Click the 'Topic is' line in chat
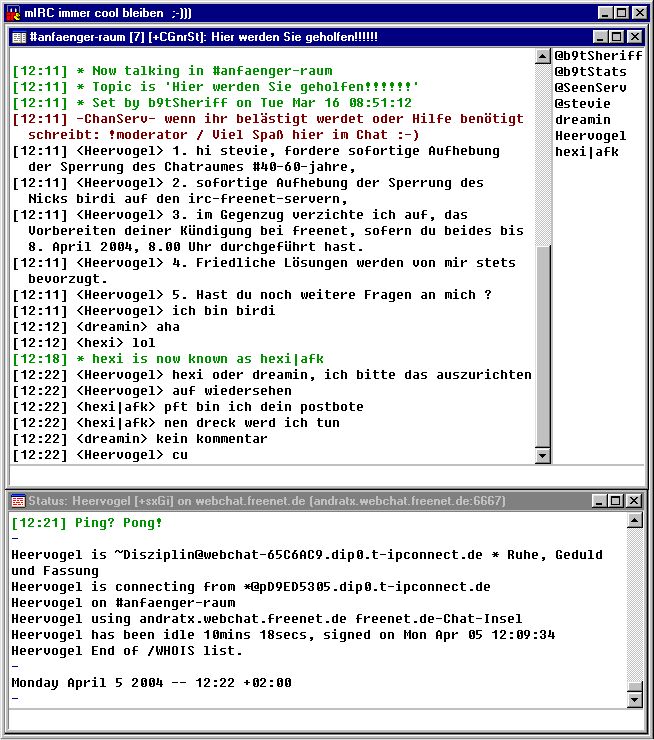654x740 pixels. pyautogui.click(x=216, y=87)
